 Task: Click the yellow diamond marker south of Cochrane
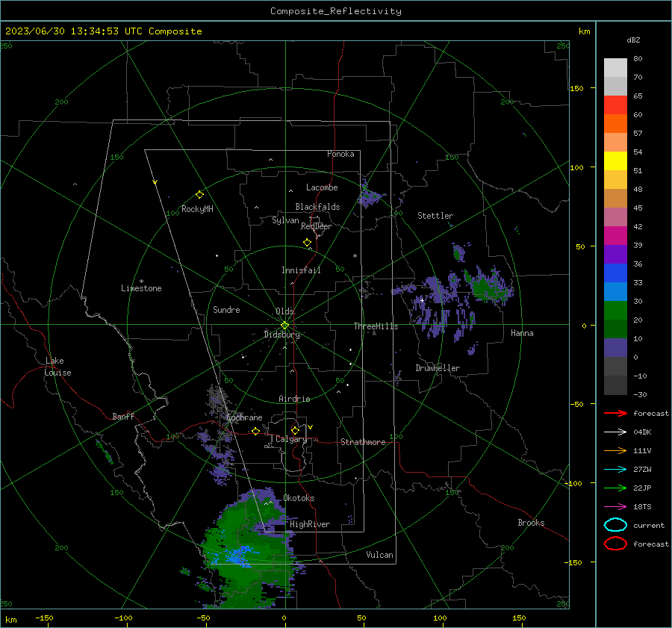tap(255, 432)
